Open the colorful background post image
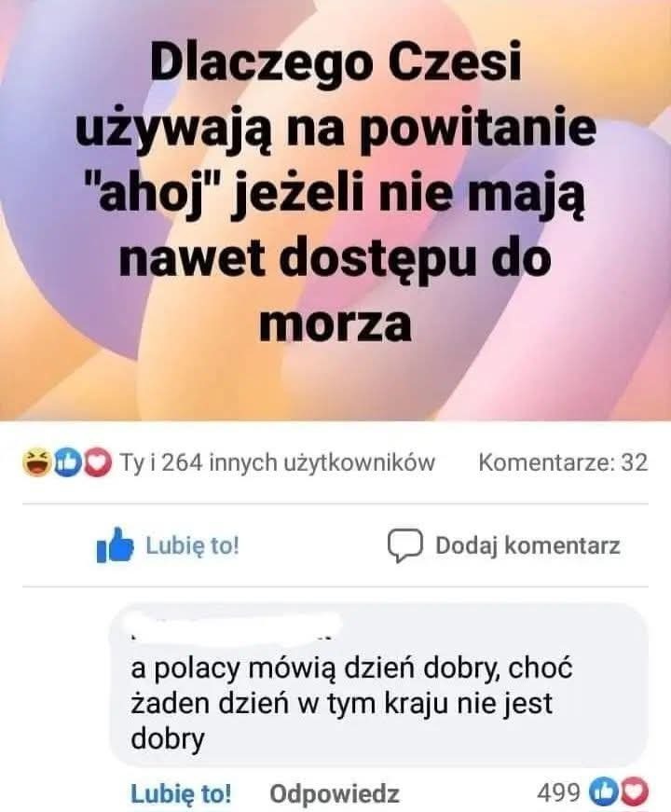 click(335, 210)
